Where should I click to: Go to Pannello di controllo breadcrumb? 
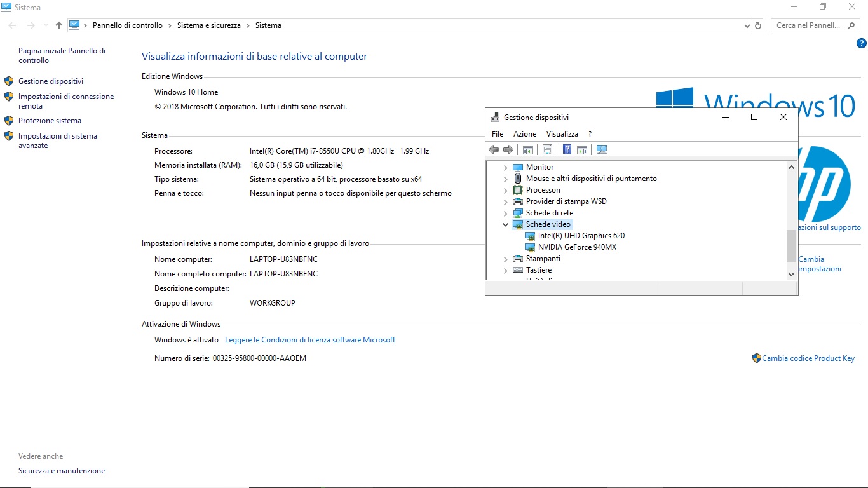click(x=128, y=25)
